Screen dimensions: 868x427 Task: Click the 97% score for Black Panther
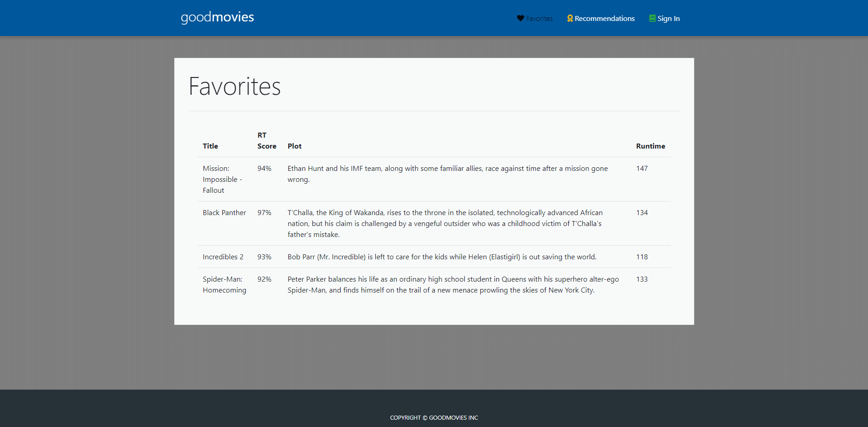point(264,213)
